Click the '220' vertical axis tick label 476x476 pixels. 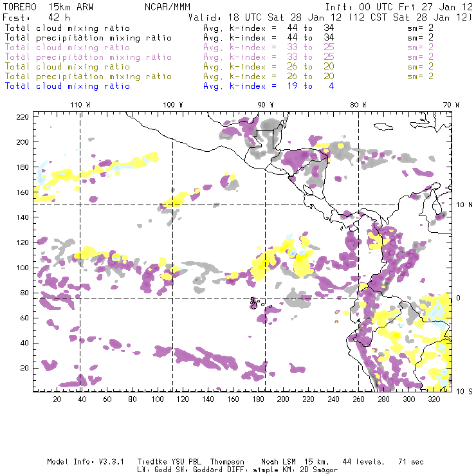point(23,117)
